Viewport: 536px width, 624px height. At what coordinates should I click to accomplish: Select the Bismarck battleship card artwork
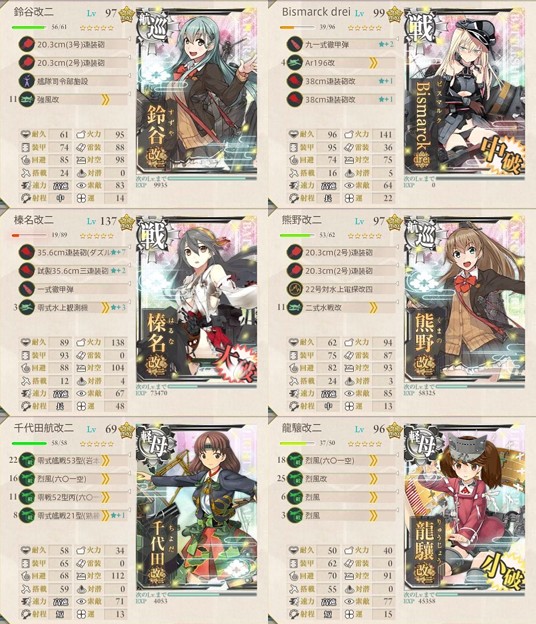[465, 94]
